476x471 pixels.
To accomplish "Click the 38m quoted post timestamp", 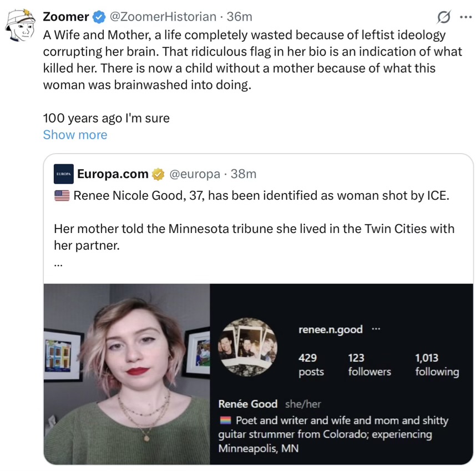I will (243, 174).
